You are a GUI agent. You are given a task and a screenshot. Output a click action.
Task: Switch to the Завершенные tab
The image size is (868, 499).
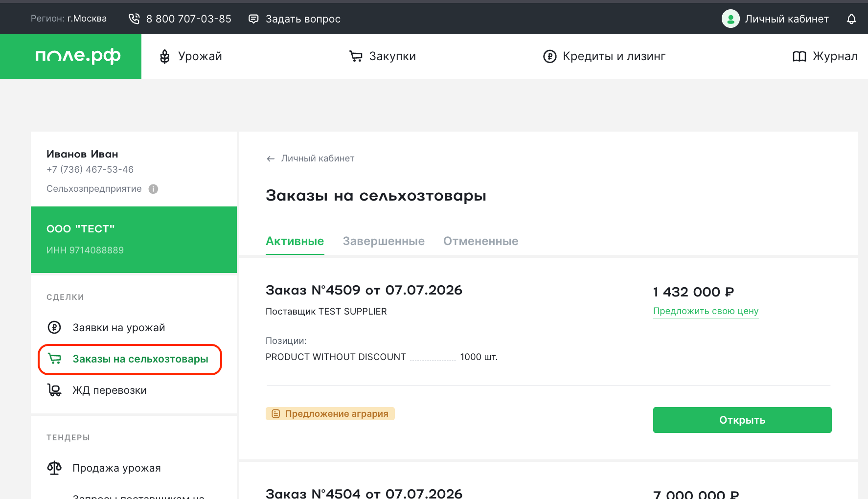pos(384,241)
